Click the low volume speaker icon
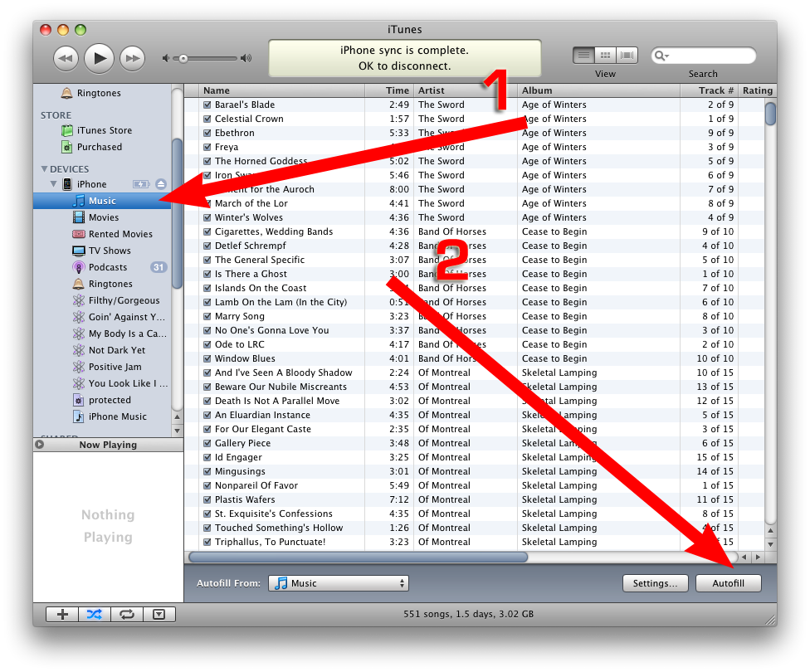 (165, 58)
